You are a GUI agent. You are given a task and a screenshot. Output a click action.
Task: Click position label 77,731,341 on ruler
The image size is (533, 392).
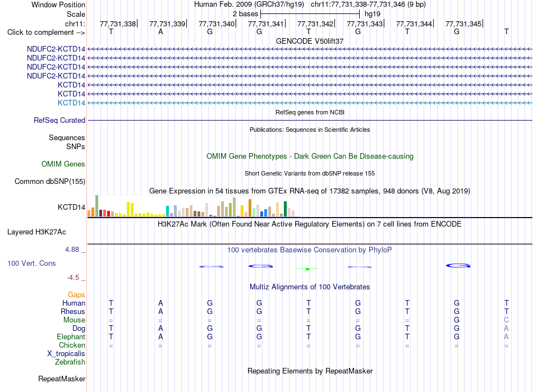click(x=265, y=24)
